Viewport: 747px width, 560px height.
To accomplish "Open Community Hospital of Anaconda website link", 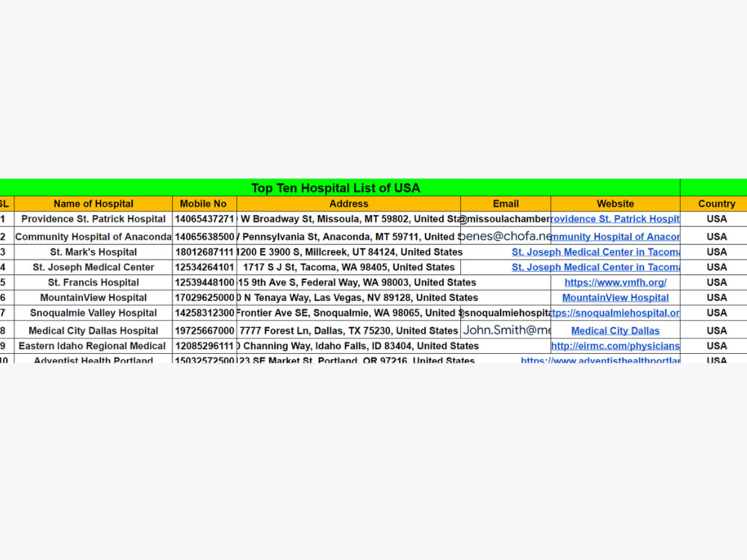I will coord(615,237).
